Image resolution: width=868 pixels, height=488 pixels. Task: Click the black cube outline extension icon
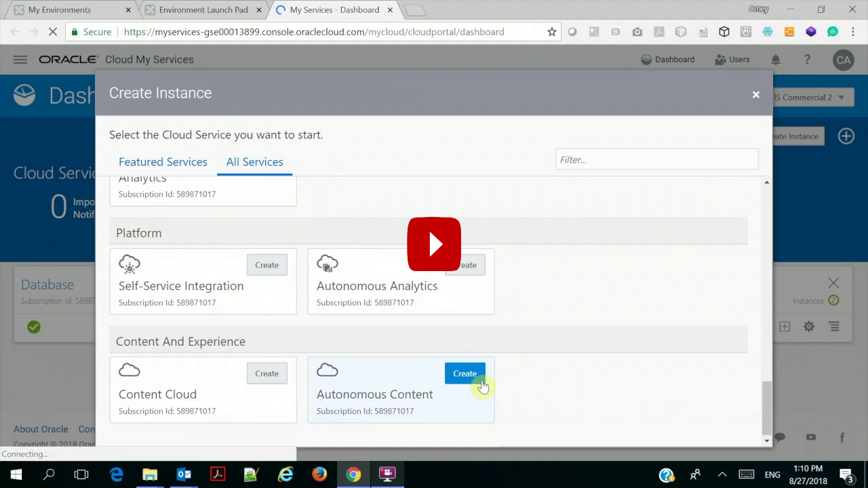[x=724, y=32]
